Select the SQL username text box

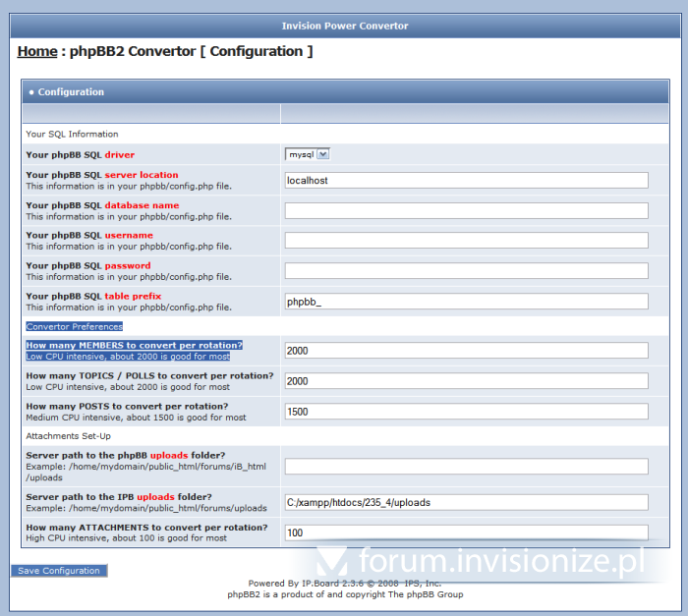coord(466,241)
